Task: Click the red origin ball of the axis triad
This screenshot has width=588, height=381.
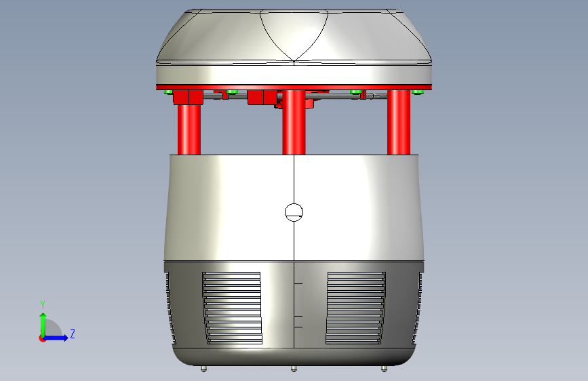Action: pyautogui.click(x=41, y=338)
